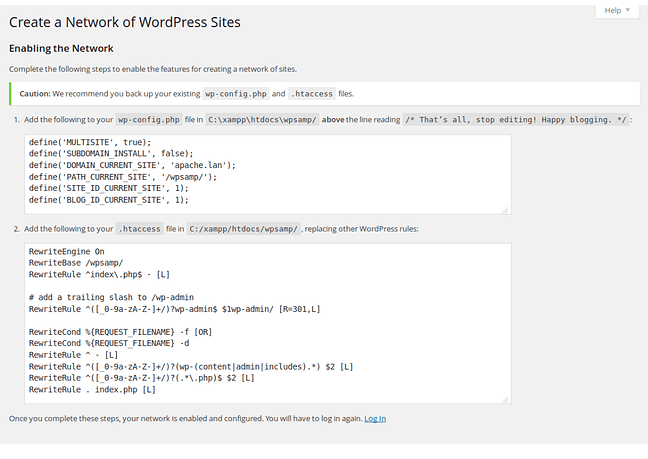The height and width of the screenshot is (459, 648).
Task: Select the PATH_CURRENT_SITE '/wpsamp/' line
Action: pyautogui.click(x=123, y=177)
